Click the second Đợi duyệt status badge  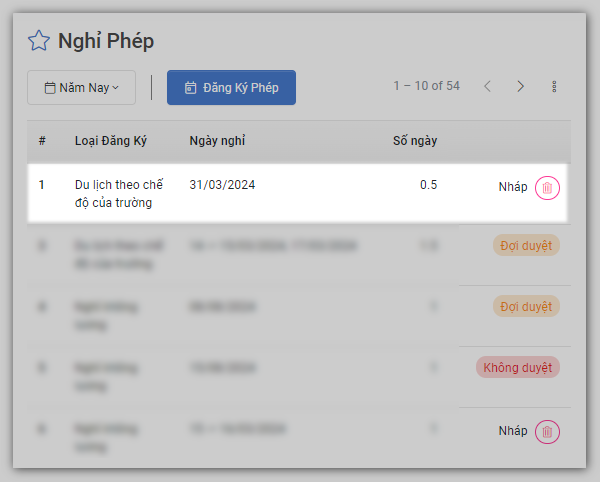pyautogui.click(x=525, y=307)
